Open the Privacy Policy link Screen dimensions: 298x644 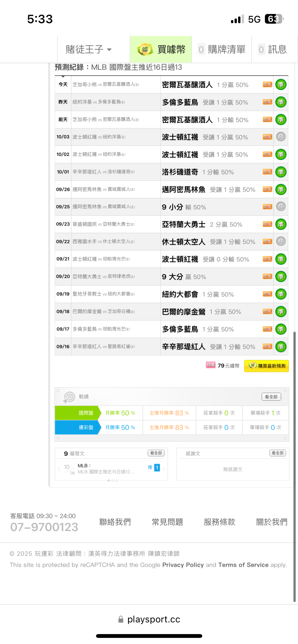(183, 565)
